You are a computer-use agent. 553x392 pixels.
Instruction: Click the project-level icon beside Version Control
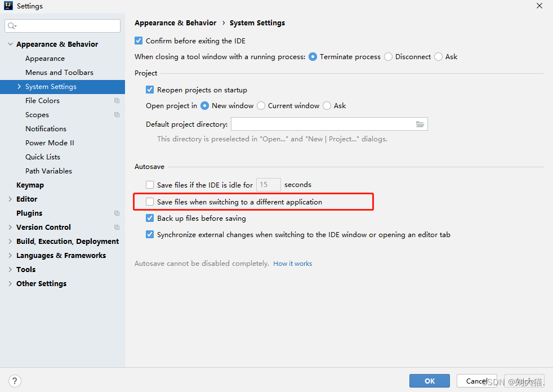pyautogui.click(x=117, y=228)
